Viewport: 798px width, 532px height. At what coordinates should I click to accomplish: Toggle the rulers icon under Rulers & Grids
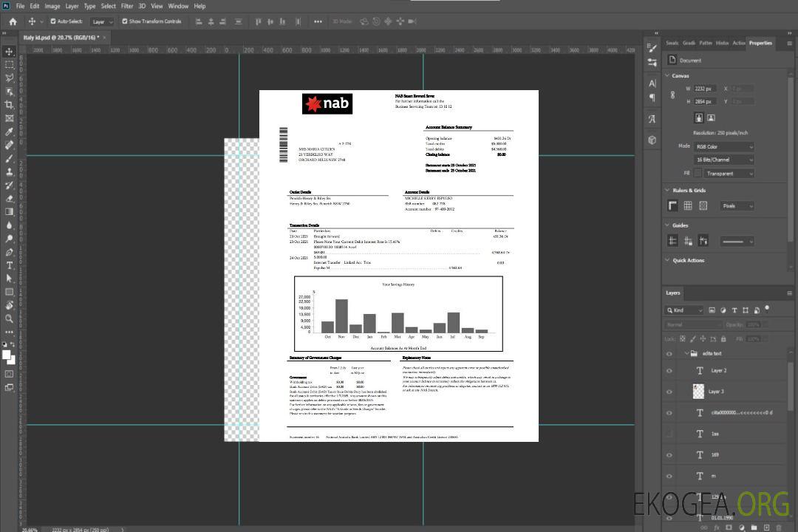(673, 205)
